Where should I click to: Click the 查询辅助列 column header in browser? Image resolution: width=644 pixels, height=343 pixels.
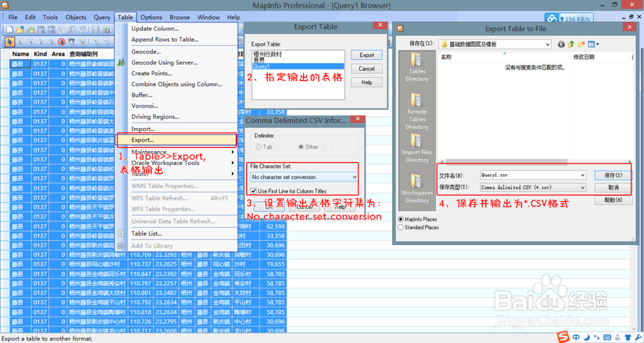point(91,54)
